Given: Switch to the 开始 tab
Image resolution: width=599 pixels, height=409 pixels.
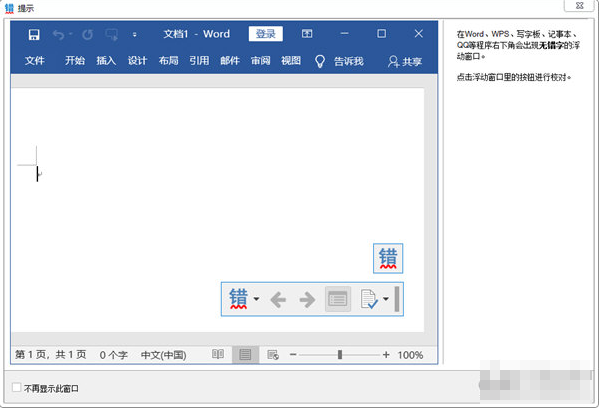Looking at the screenshot, I should click(75, 60).
